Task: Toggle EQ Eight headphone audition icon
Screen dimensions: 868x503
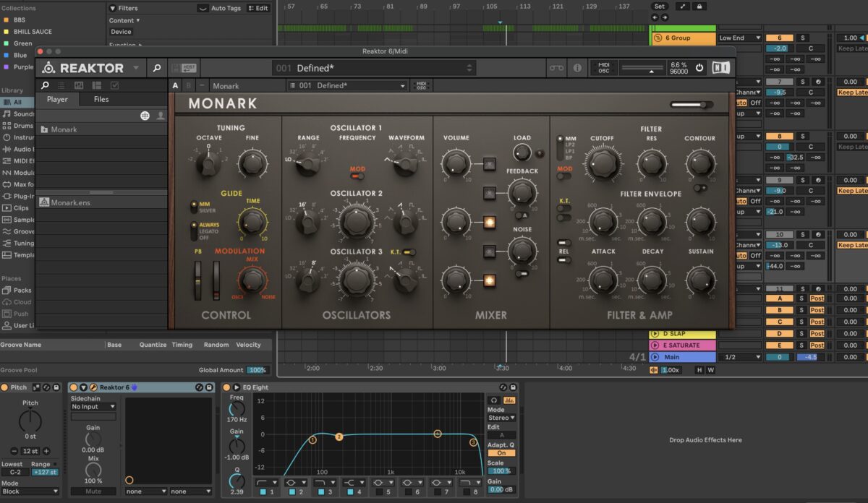Action: 494,400
